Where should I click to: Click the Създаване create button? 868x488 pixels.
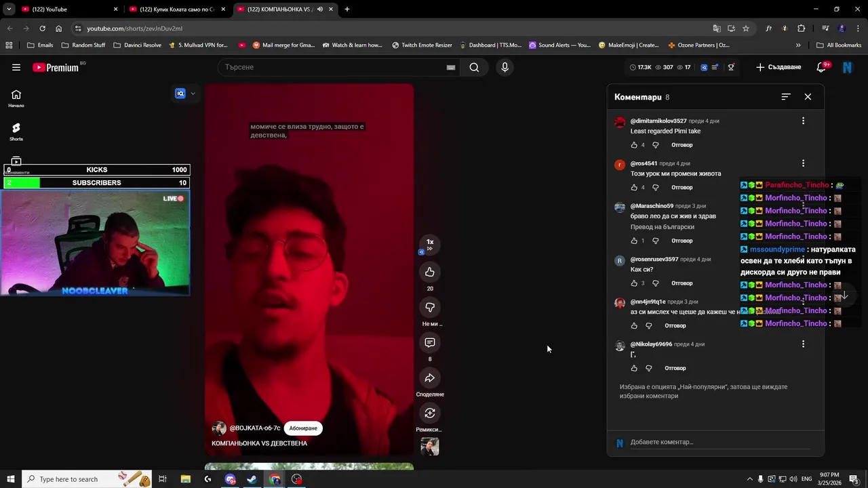coord(778,67)
